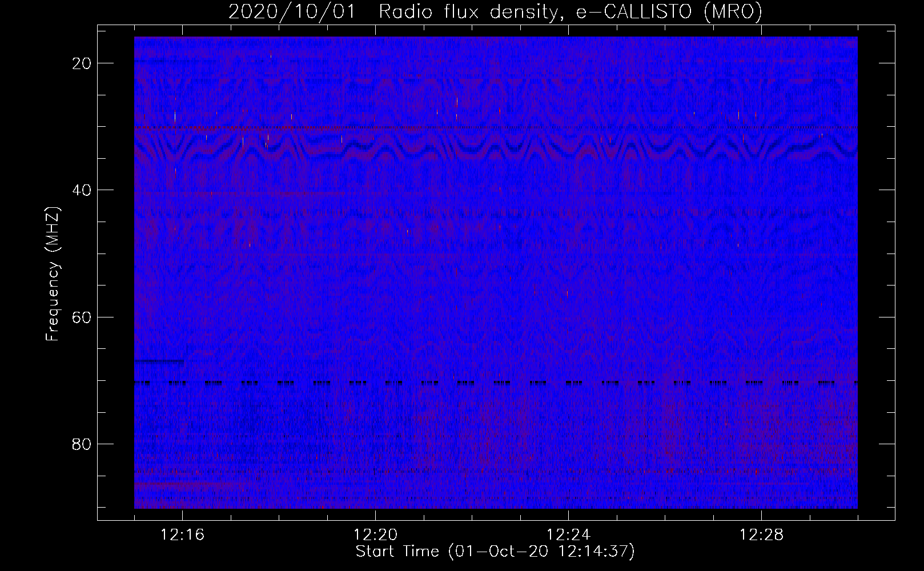
Task: Click the Start Time axis label
Action: tap(495, 552)
